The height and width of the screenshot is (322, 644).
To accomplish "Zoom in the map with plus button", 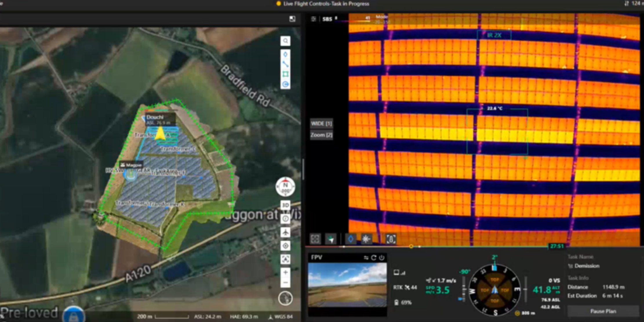I will [x=285, y=272].
